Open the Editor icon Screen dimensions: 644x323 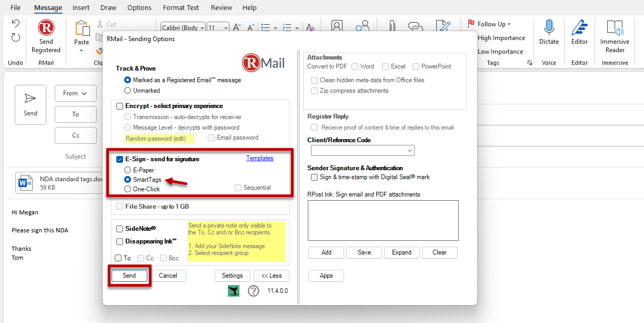(x=580, y=27)
